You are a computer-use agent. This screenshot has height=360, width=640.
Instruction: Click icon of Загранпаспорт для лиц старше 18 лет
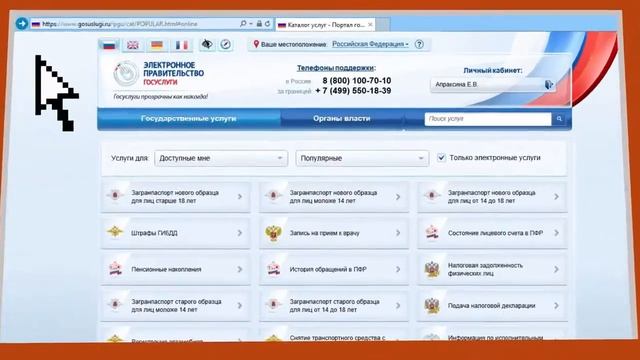click(115, 196)
